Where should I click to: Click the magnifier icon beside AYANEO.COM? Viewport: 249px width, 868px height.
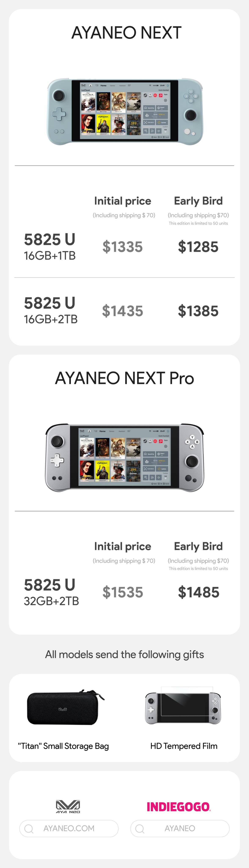coord(29,829)
